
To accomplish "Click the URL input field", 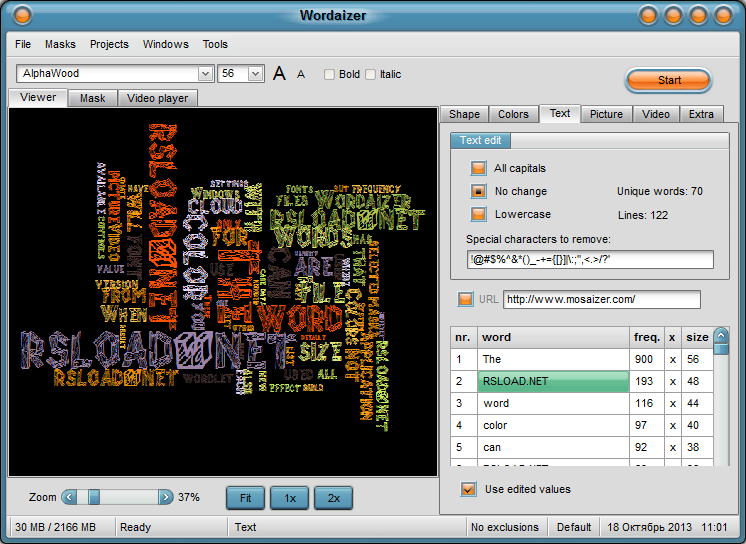I will 601,299.
